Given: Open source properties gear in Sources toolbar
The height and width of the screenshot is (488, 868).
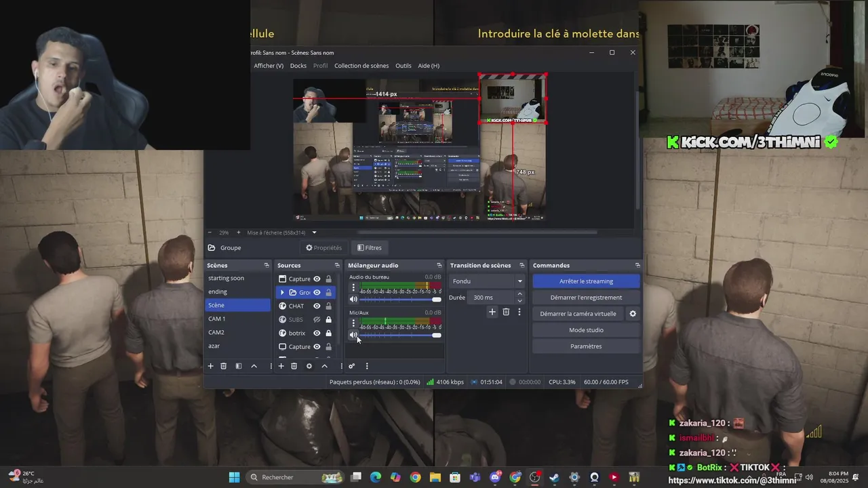Looking at the screenshot, I should (x=309, y=366).
